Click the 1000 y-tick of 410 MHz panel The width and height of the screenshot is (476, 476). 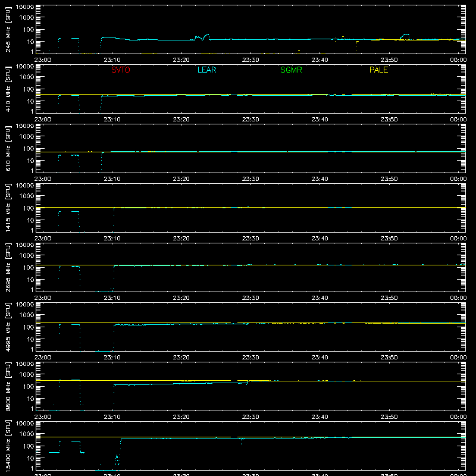(x=27, y=77)
